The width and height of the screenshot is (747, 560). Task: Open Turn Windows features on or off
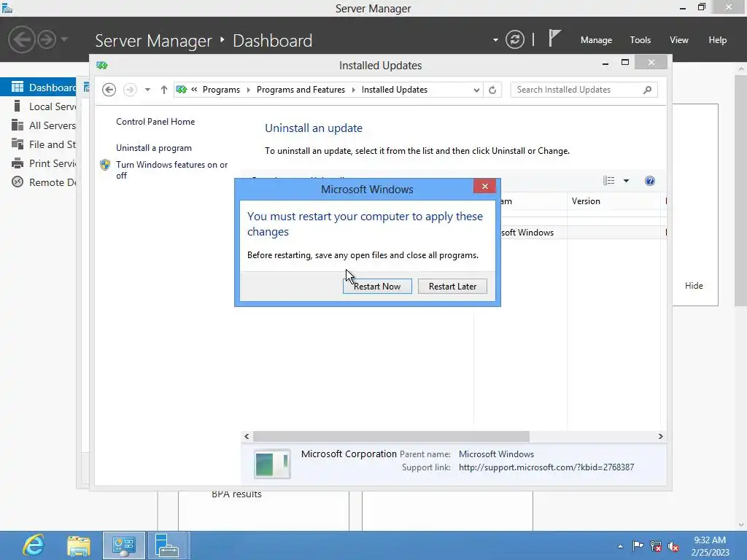pos(171,170)
